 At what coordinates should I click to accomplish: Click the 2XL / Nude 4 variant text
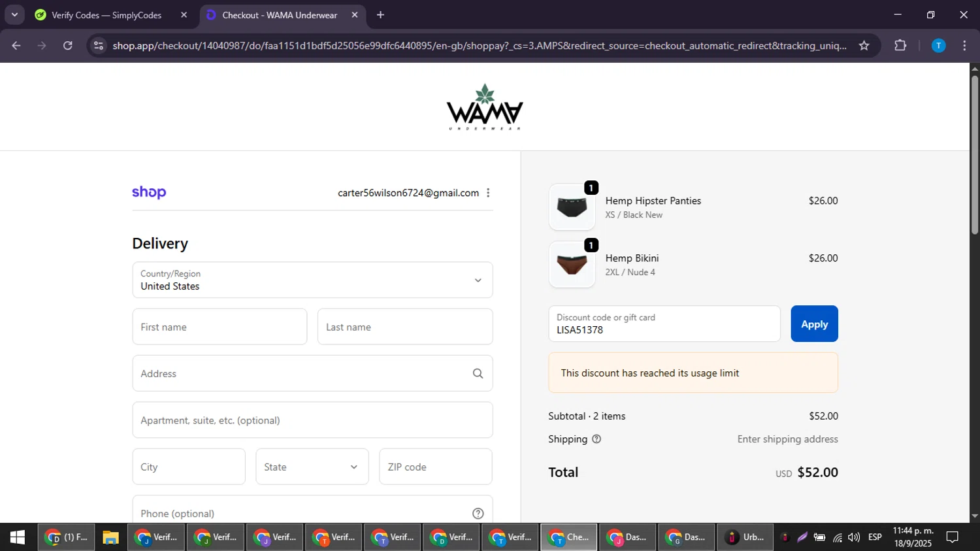[x=630, y=272]
